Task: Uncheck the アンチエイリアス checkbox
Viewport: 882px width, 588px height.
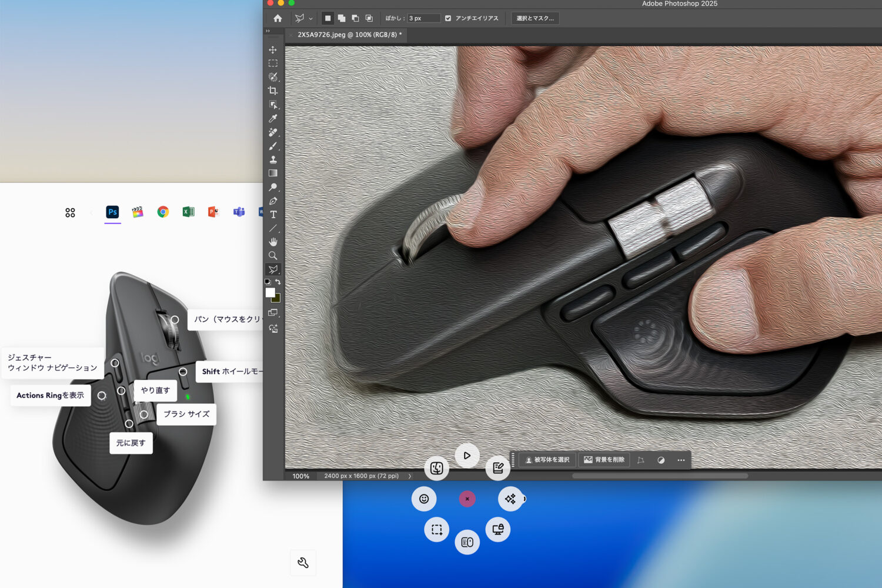Action: point(448,18)
